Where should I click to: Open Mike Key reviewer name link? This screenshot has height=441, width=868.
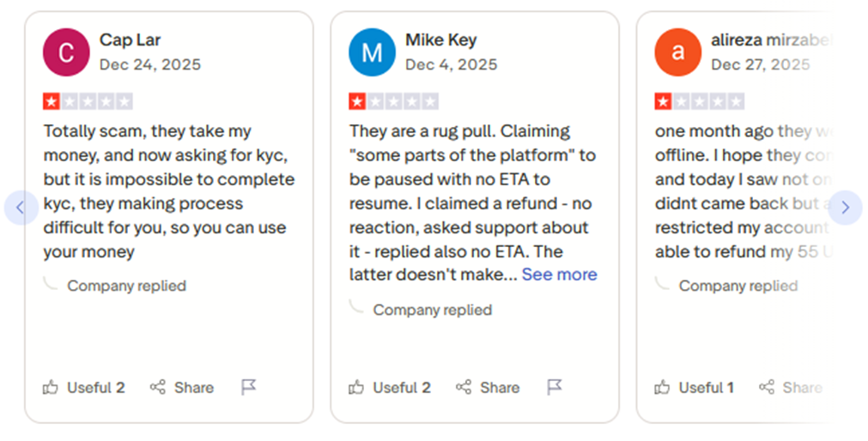[x=440, y=39]
